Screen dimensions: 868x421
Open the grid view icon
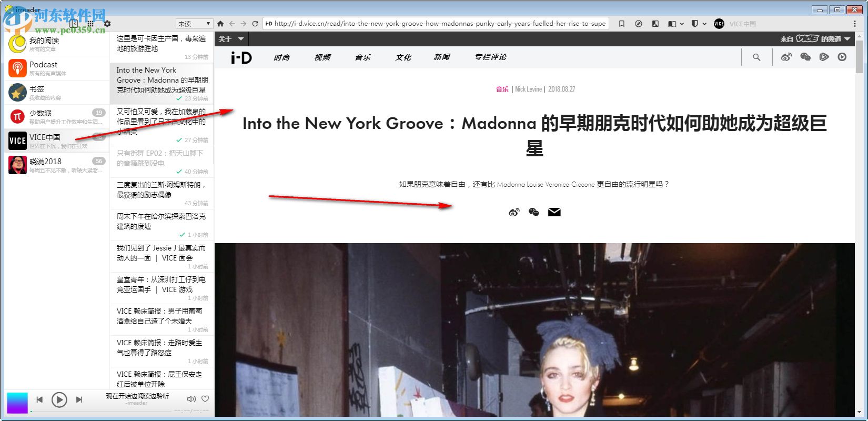tap(90, 24)
